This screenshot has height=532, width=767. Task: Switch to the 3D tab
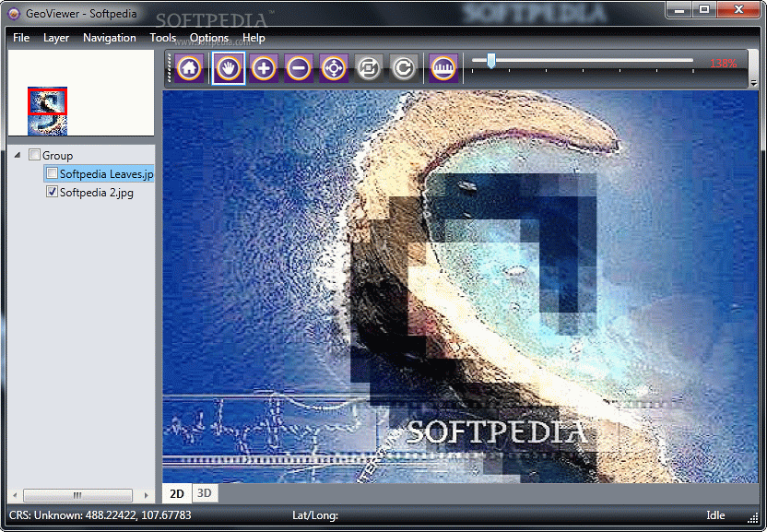pyautogui.click(x=205, y=493)
